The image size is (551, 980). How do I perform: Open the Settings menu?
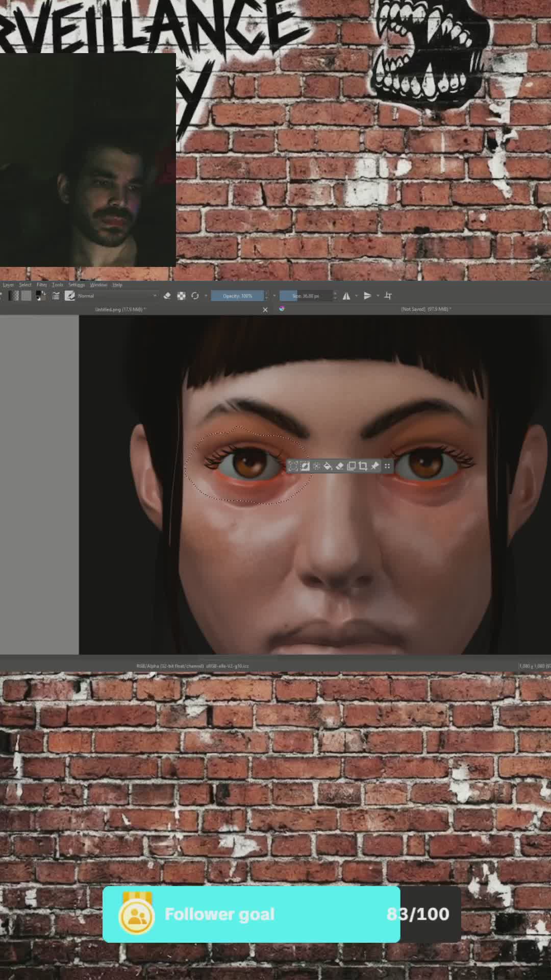tap(77, 285)
